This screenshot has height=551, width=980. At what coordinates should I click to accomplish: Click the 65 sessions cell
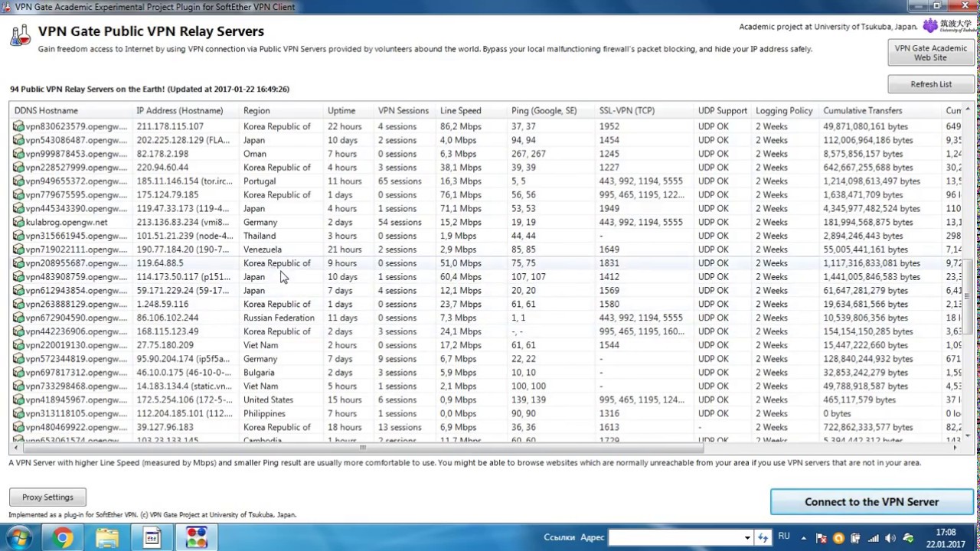tap(400, 181)
